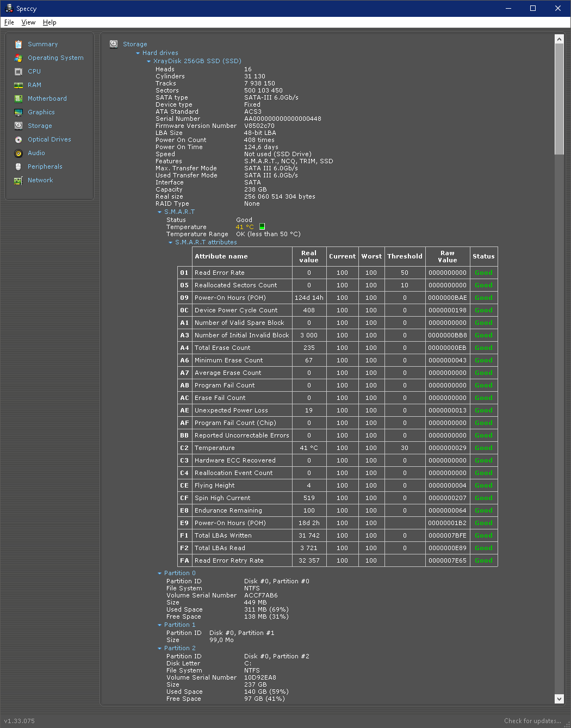Select the Reallocated Sectors Count row
Viewport: 571px width, 728px height.
pyautogui.click(x=338, y=285)
